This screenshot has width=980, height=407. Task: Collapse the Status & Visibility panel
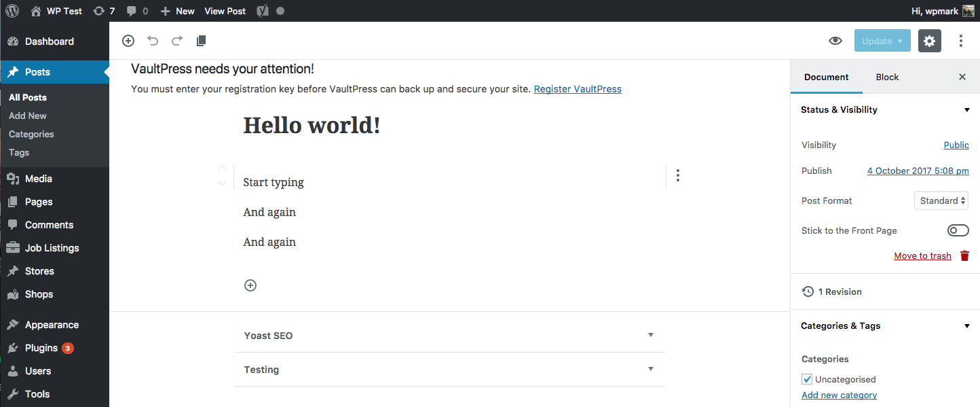[x=885, y=109]
